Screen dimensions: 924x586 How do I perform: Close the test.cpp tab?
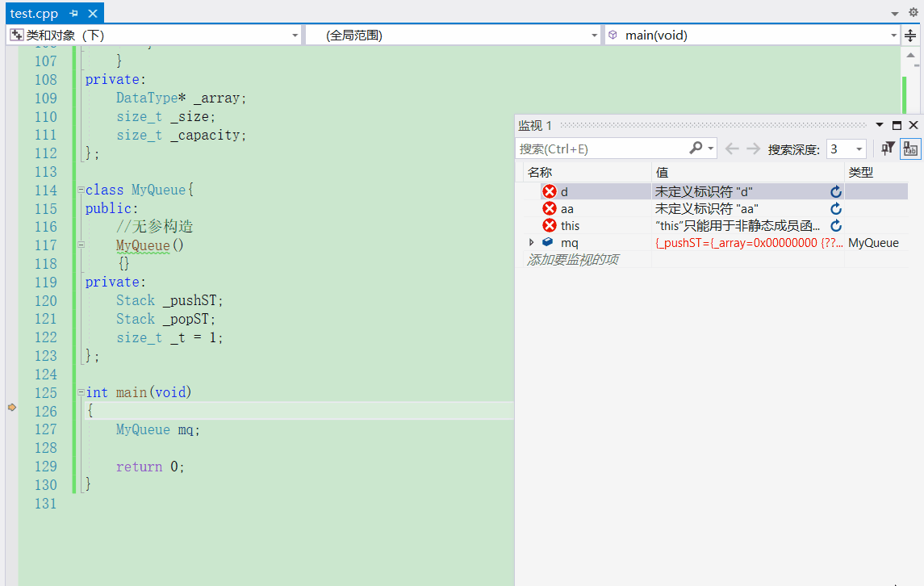(x=93, y=13)
